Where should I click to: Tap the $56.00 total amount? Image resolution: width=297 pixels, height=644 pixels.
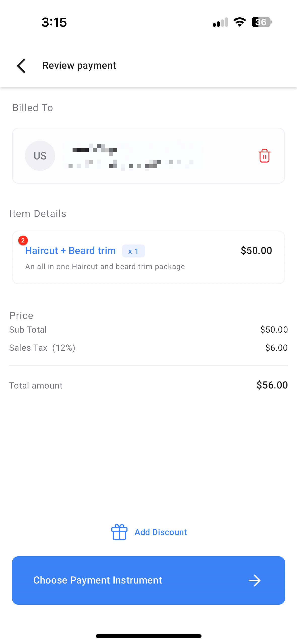[x=272, y=385]
